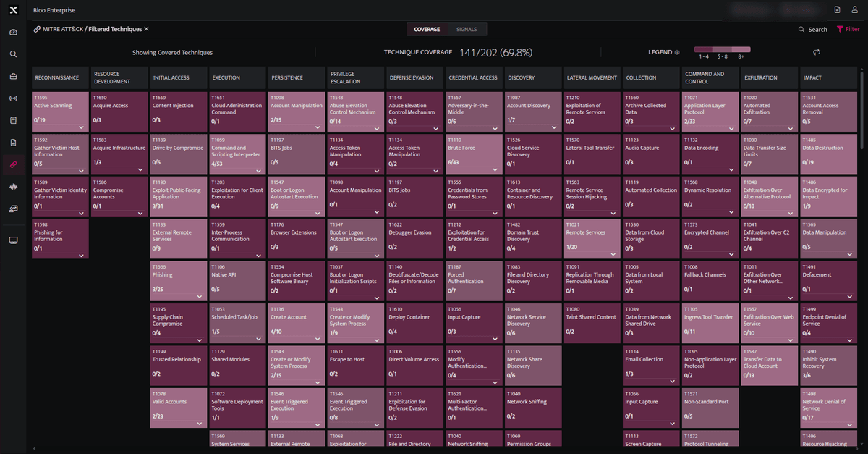The width and height of the screenshot is (868, 454).
Task: Click the legend info icon
Action: click(677, 52)
